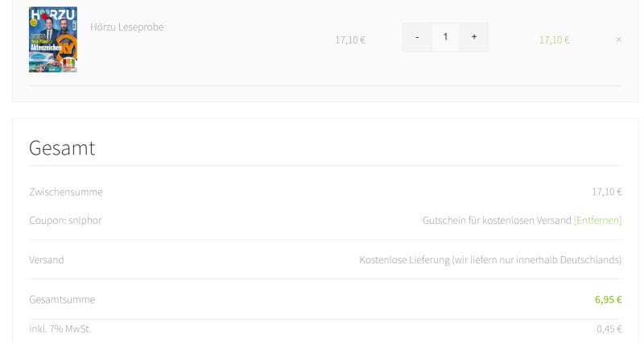Image resolution: width=644 pixels, height=343 pixels.
Task: Click the Gutschein für kostenlosen Versand text
Action: tap(497, 220)
